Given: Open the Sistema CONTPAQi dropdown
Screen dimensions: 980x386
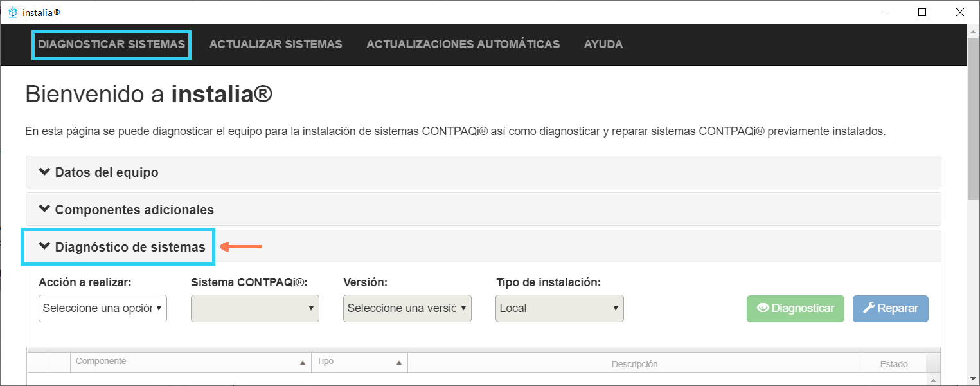Looking at the screenshot, I should click(x=255, y=308).
